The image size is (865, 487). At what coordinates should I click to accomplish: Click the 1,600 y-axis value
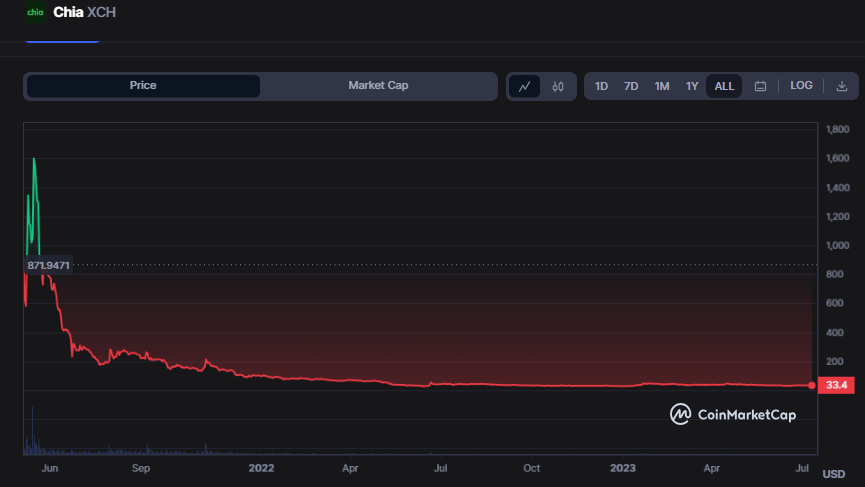click(837, 158)
